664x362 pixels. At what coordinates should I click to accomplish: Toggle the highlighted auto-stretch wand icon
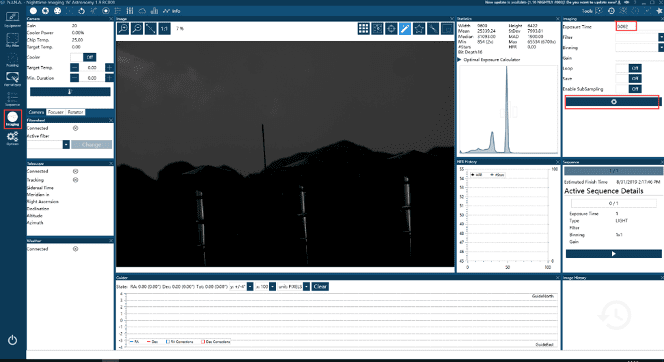(x=405, y=28)
